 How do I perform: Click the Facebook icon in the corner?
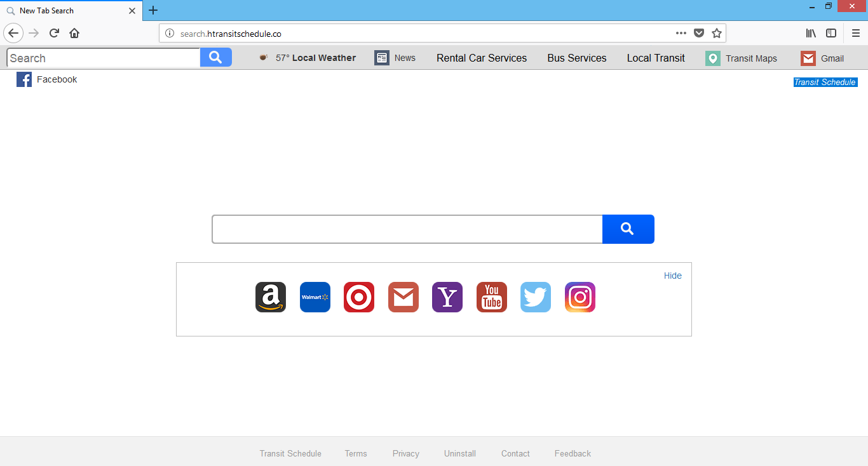click(x=24, y=79)
